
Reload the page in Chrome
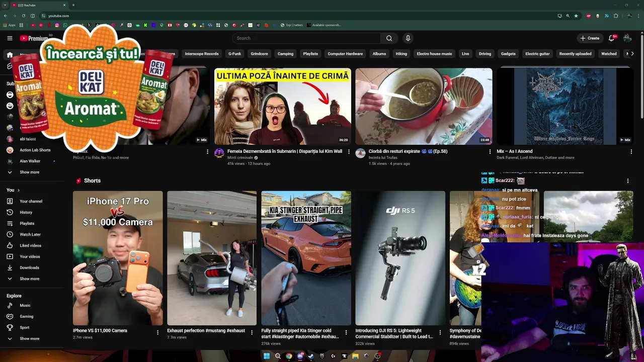click(x=23, y=16)
